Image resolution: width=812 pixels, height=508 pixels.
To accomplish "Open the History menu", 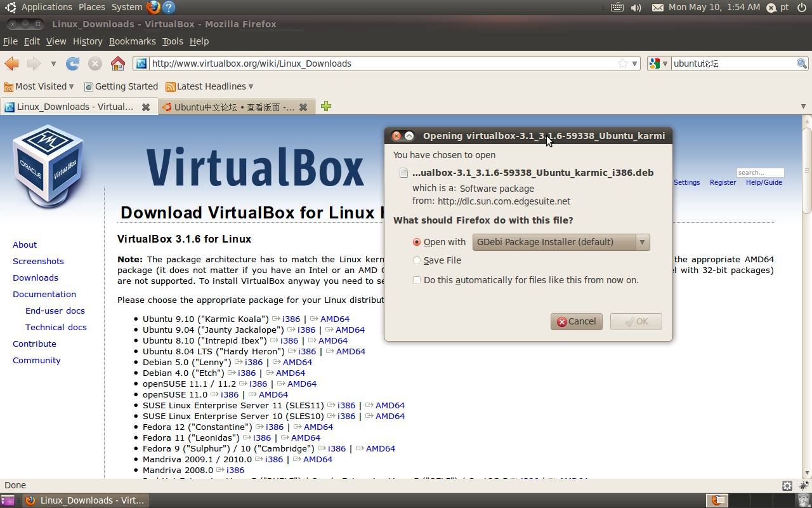I will pos(88,41).
